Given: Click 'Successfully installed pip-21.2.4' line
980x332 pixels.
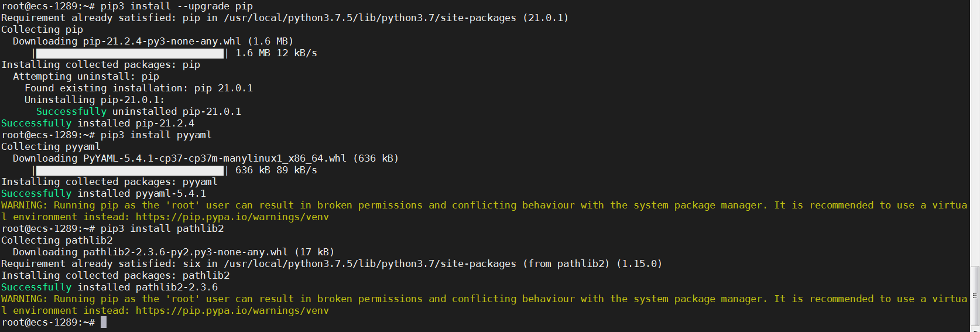Looking at the screenshot, I should coord(98,124).
